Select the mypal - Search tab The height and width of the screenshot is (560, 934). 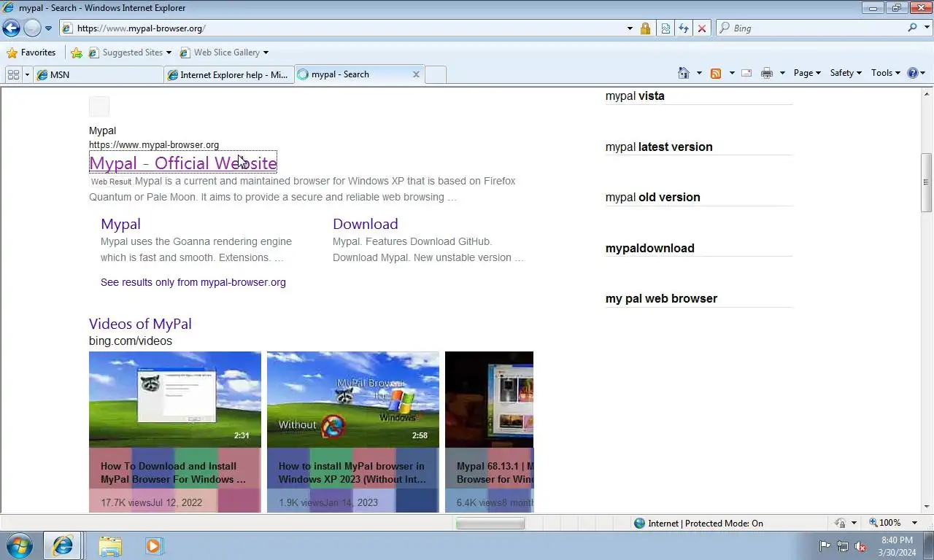coord(354,74)
